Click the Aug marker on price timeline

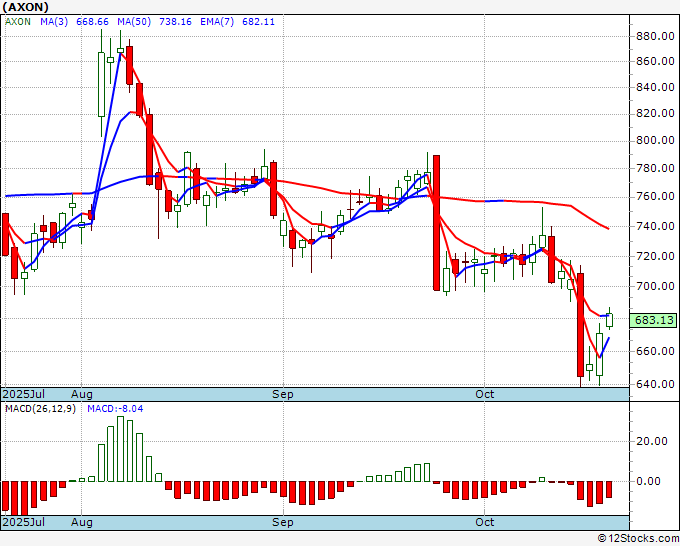(x=82, y=394)
